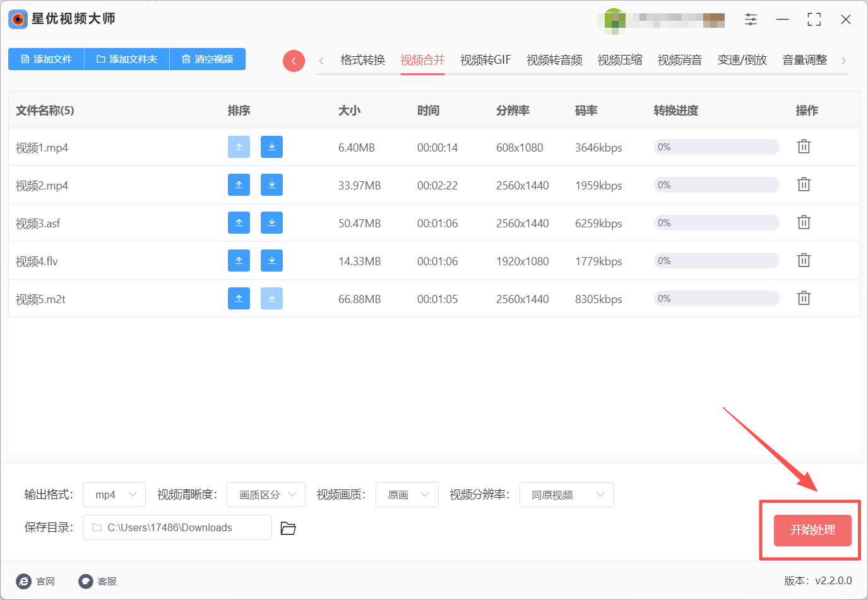The height and width of the screenshot is (600, 868).
Task: Open the settings sliders icon in title bar
Action: tap(751, 20)
